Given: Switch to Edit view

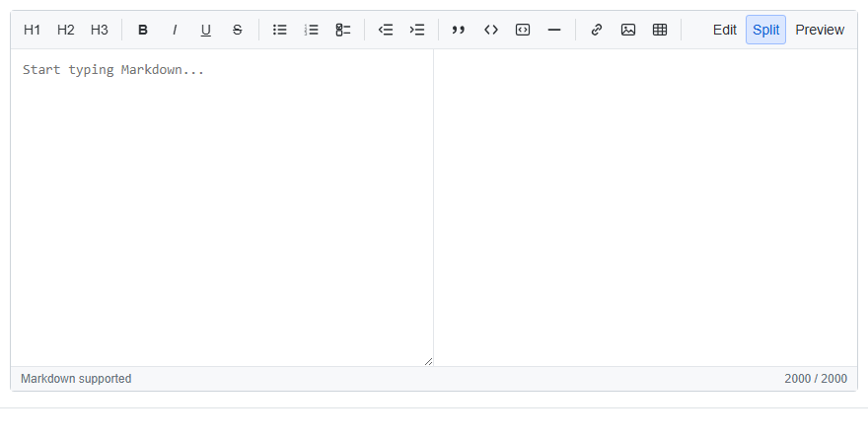Looking at the screenshot, I should pyautogui.click(x=725, y=30).
